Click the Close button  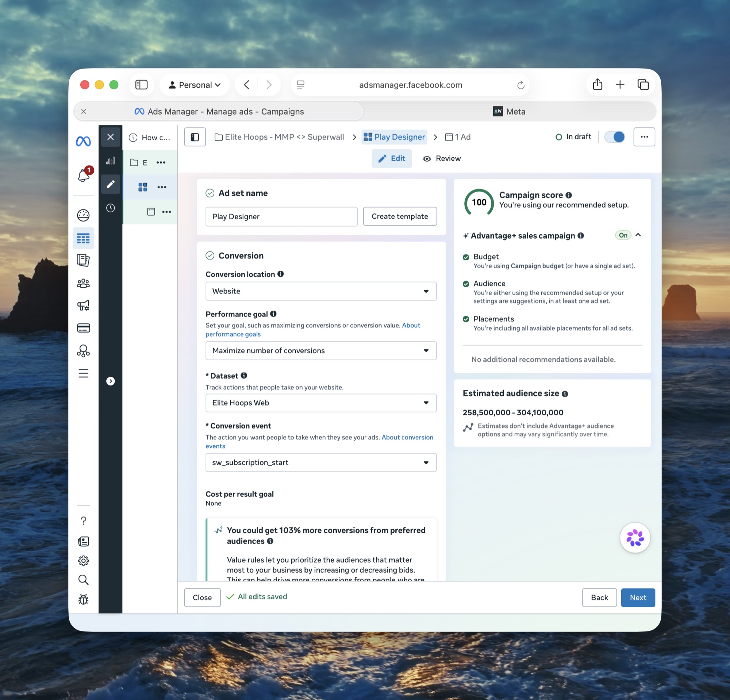(x=202, y=597)
